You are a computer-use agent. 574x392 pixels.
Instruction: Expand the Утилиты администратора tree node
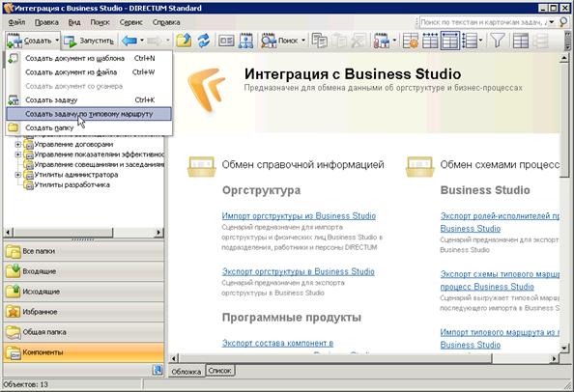[x=17, y=175]
